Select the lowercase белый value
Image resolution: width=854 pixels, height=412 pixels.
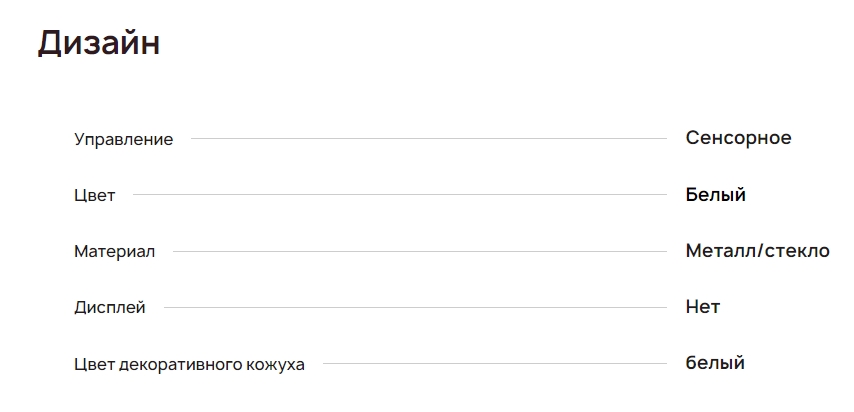715,363
